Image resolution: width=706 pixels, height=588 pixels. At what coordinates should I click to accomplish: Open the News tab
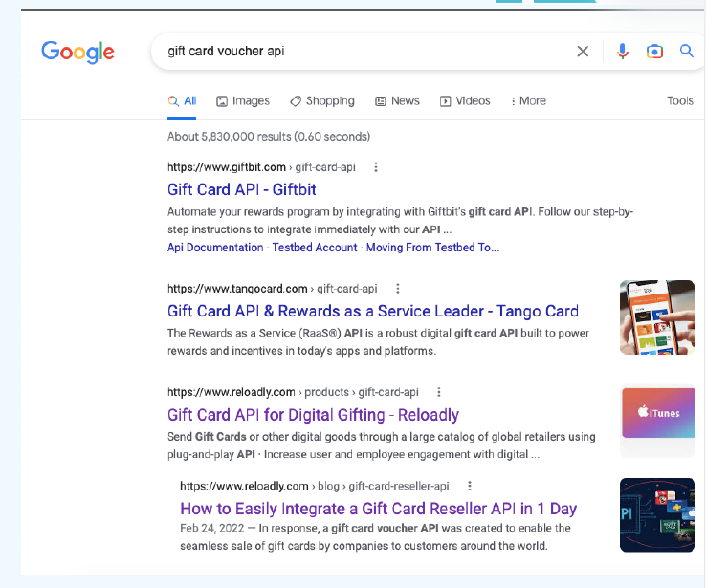pos(397,101)
